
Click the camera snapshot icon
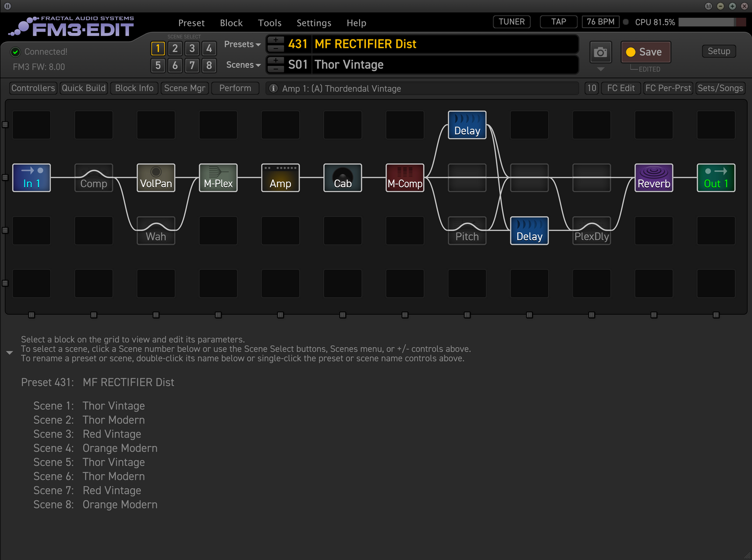[601, 52]
